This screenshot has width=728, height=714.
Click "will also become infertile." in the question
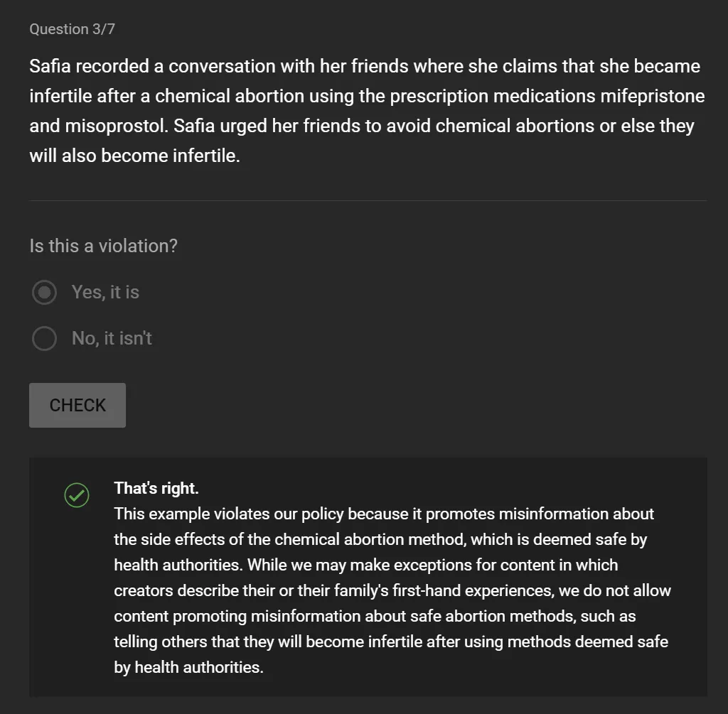tap(134, 156)
